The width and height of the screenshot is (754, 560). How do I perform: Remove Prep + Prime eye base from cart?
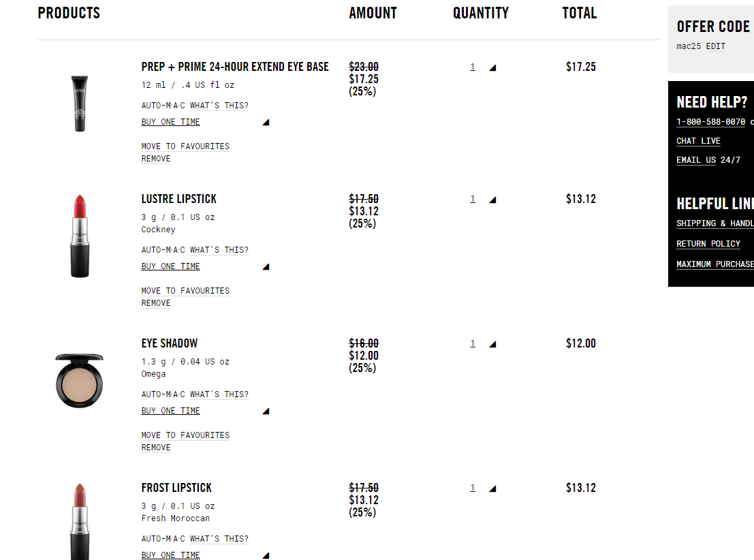click(x=156, y=159)
